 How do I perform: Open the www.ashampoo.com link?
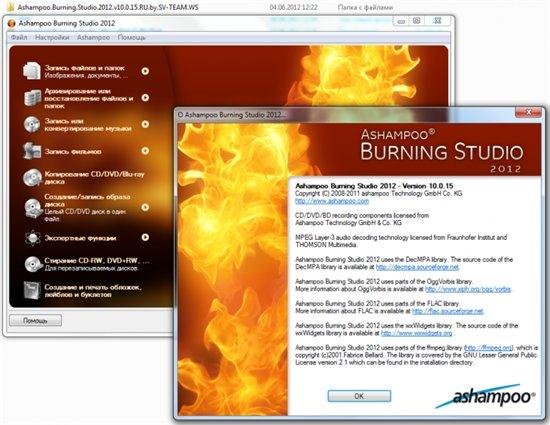point(332,201)
